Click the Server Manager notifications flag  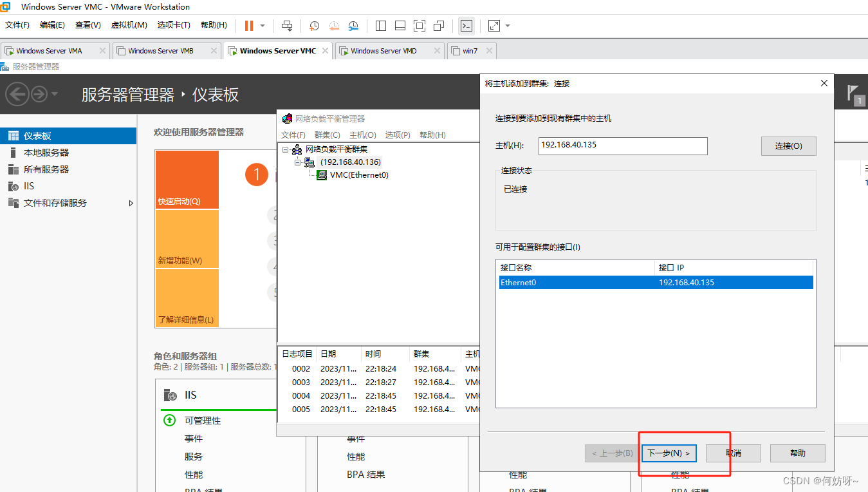coord(853,93)
